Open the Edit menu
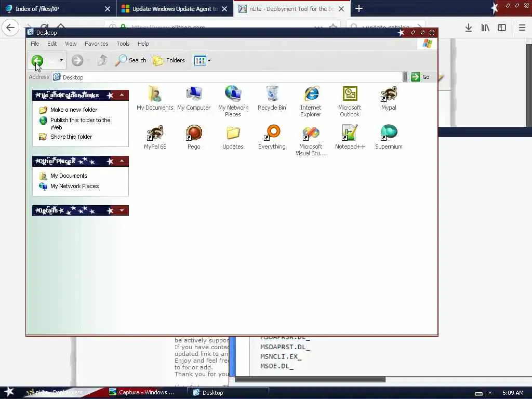 [52, 44]
